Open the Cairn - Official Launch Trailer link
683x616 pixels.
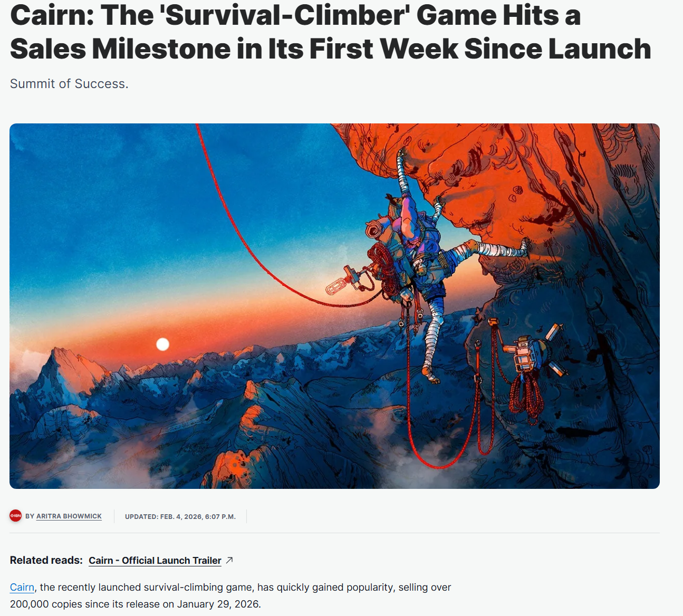click(155, 561)
